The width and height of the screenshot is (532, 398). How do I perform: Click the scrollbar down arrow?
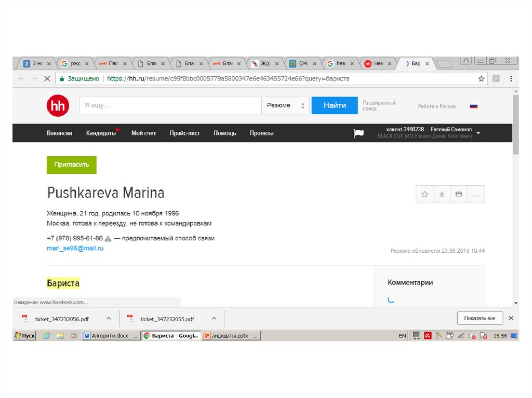click(x=516, y=303)
